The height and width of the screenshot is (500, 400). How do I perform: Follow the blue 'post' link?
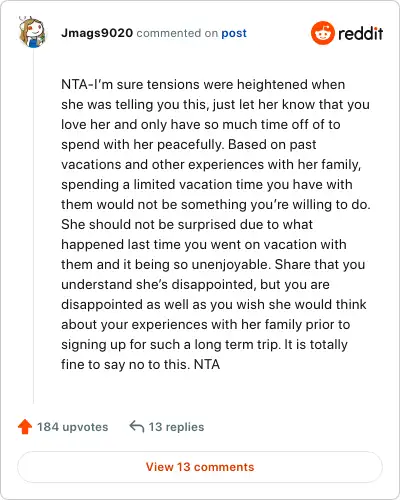234,33
